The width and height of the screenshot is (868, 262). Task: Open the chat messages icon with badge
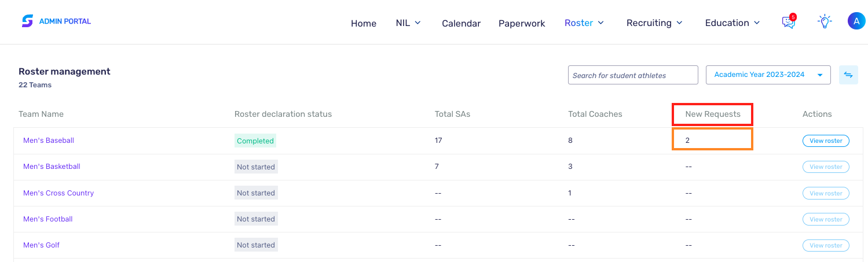[789, 22]
